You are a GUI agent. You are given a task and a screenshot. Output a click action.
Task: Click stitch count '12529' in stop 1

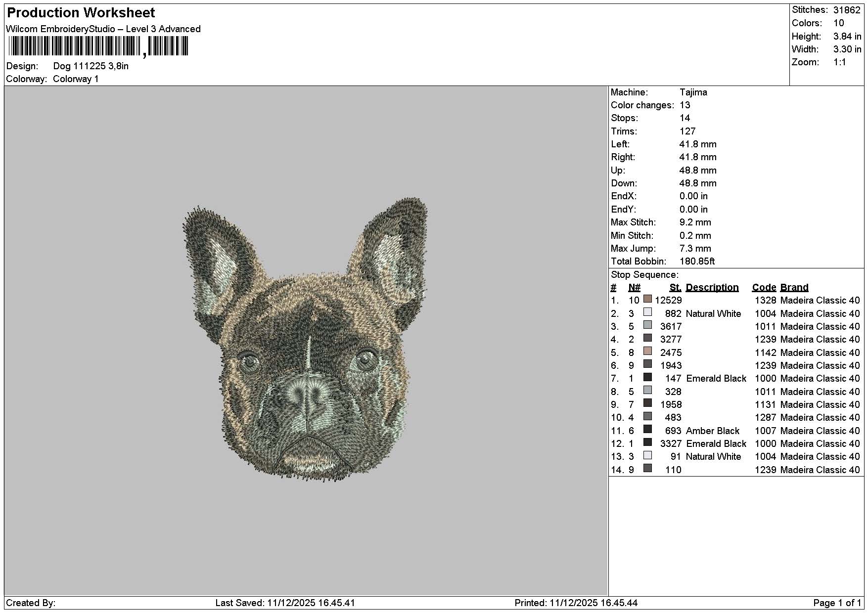coord(668,301)
